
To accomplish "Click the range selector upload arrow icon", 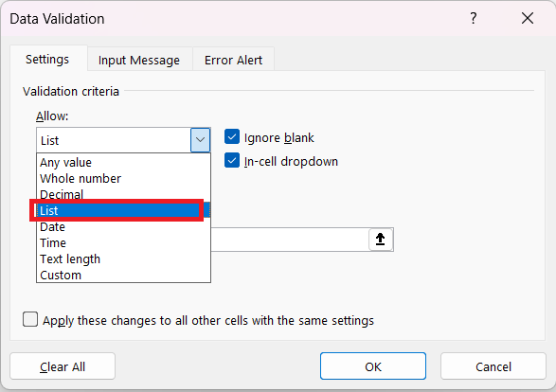I will pos(380,240).
